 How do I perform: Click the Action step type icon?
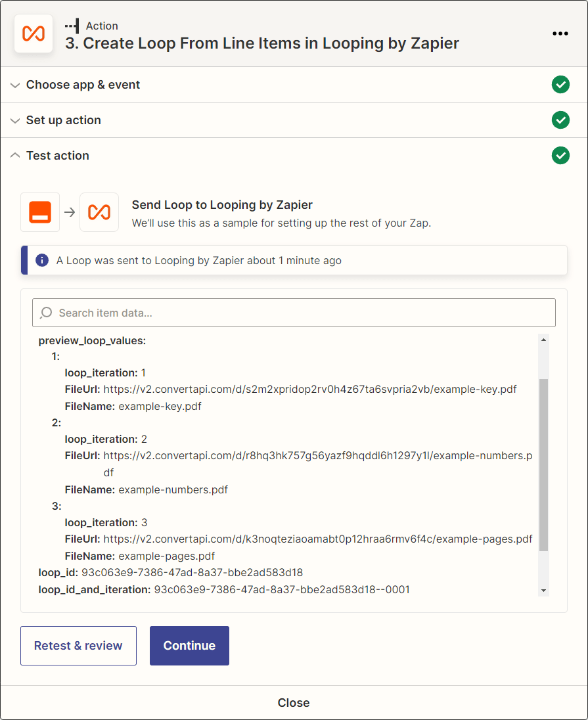pos(72,26)
